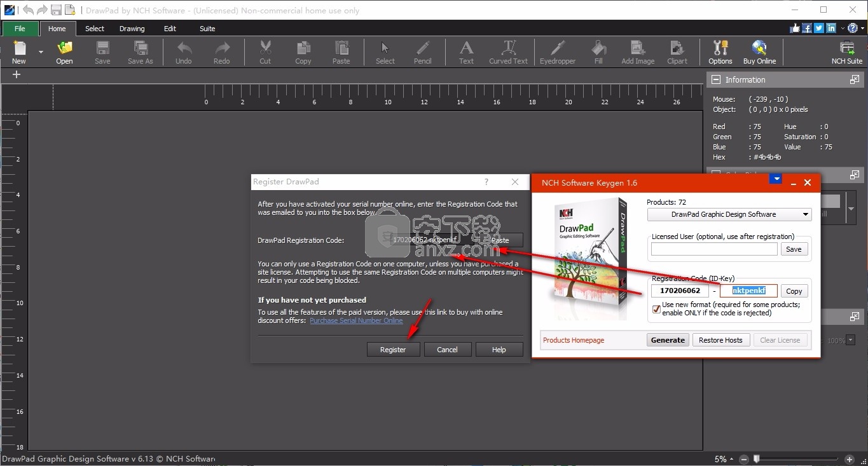
Task: Open the dropdown arrow beside New
Action: tap(41, 52)
